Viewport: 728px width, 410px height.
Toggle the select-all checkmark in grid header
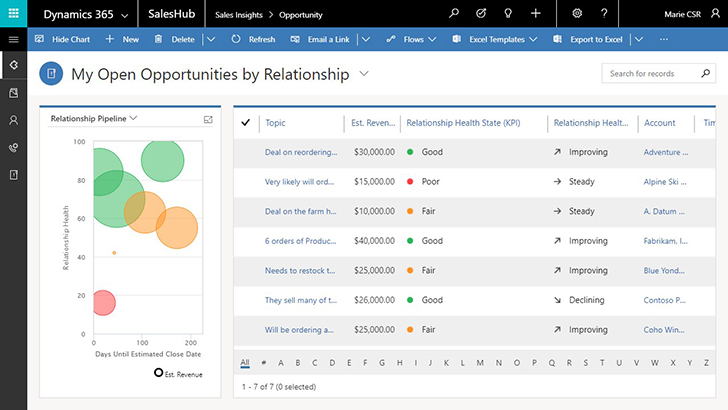[x=246, y=123]
